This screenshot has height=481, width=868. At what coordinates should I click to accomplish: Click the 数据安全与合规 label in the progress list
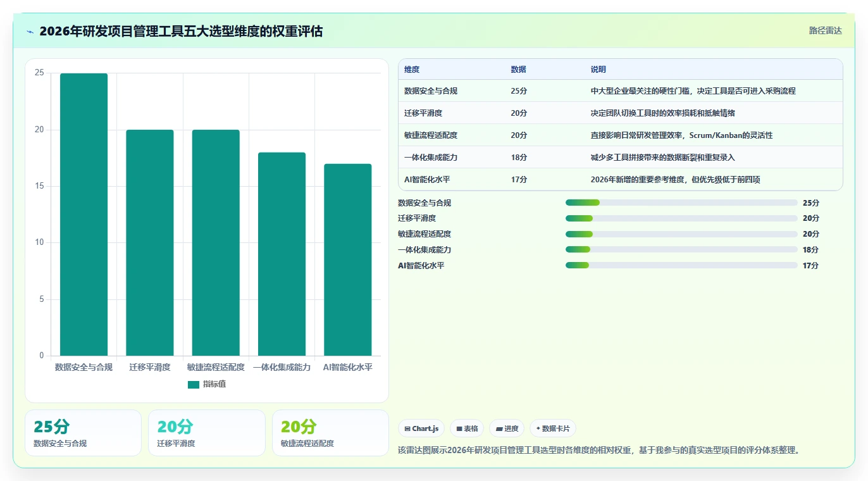(425, 203)
